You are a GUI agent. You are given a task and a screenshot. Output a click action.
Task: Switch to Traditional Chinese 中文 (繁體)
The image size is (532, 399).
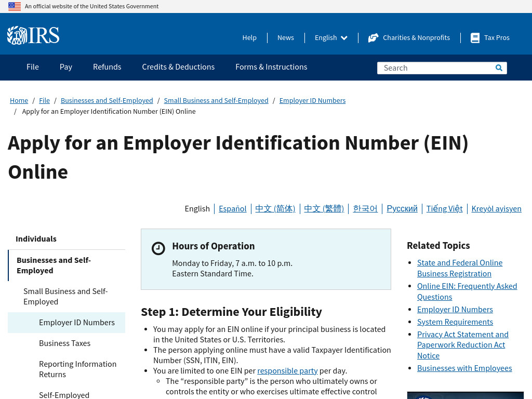pos(324,209)
